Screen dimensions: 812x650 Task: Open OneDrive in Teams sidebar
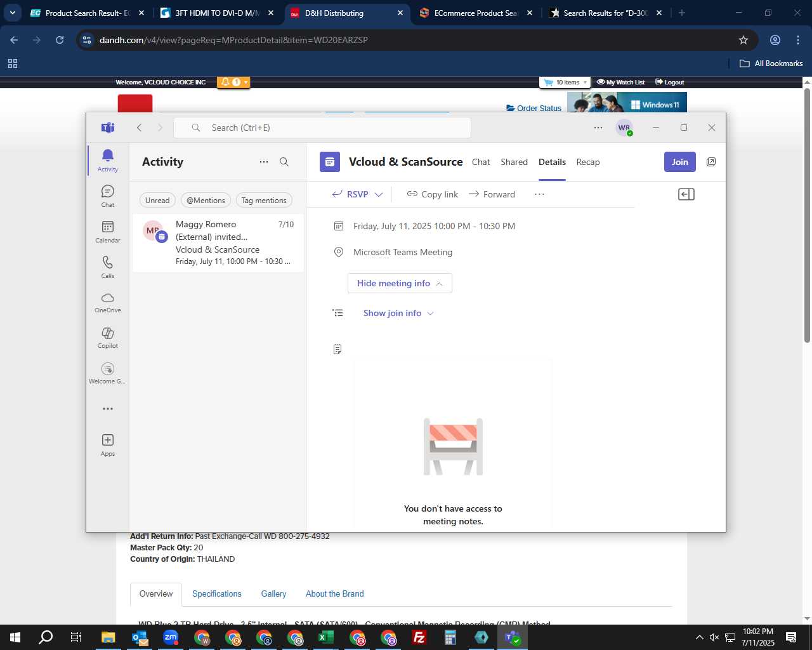(x=108, y=303)
